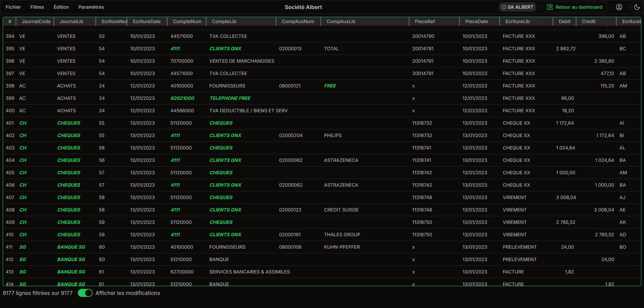Screen dimensions: 644x308
Task: Click TELEPHONE FREE account label cell
Action: click(x=230, y=98)
